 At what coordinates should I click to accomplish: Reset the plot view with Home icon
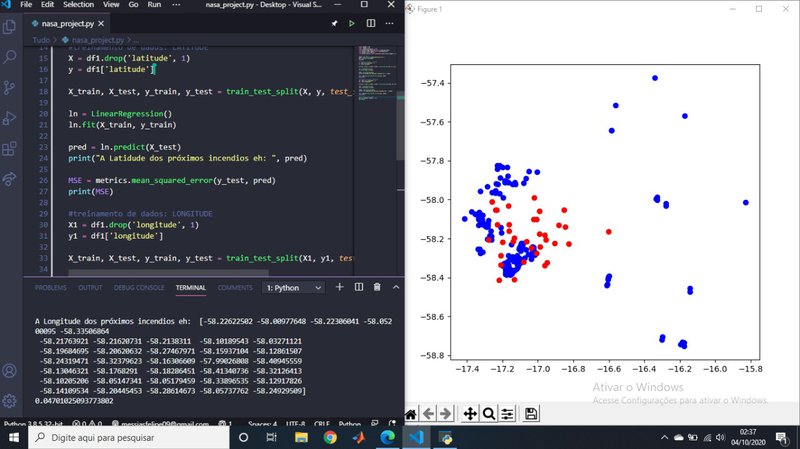coord(411,414)
